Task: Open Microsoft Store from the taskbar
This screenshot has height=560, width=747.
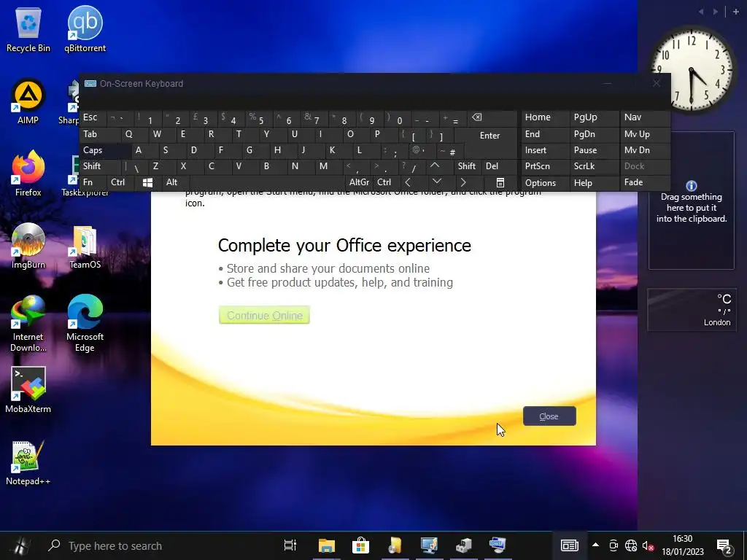Action: tap(360, 545)
